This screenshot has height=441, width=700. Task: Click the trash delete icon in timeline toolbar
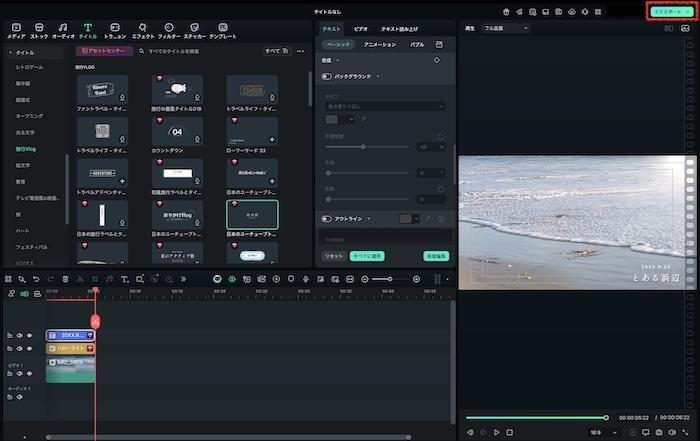(65, 278)
